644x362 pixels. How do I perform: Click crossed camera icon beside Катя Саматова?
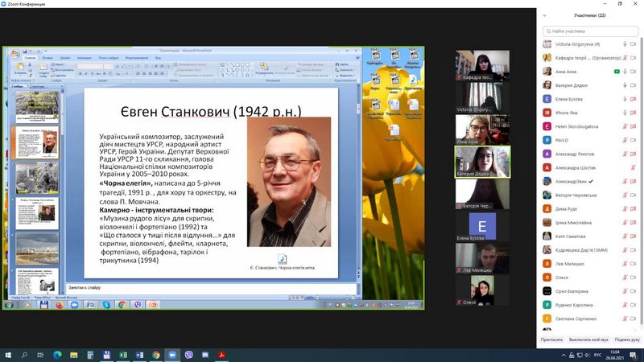pos(633,237)
